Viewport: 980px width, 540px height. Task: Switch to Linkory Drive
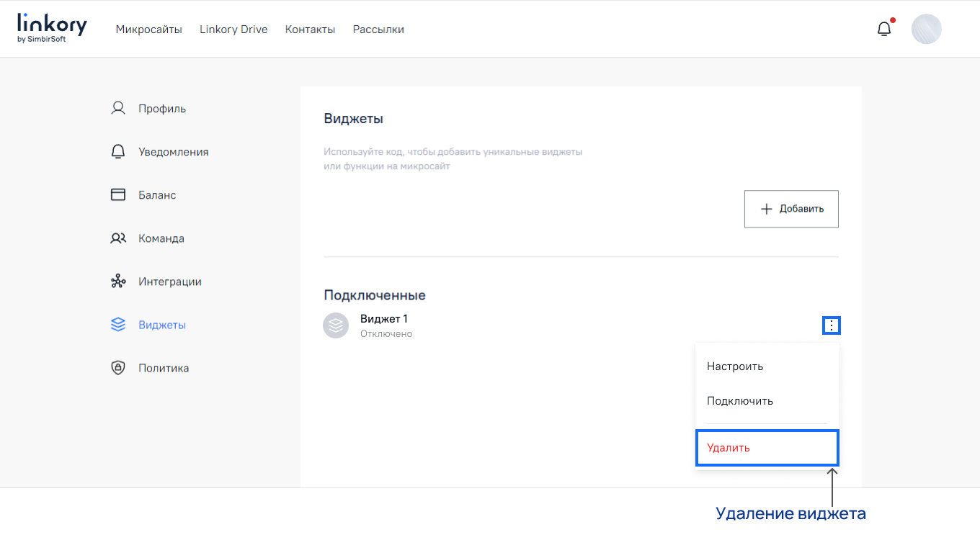click(233, 30)
